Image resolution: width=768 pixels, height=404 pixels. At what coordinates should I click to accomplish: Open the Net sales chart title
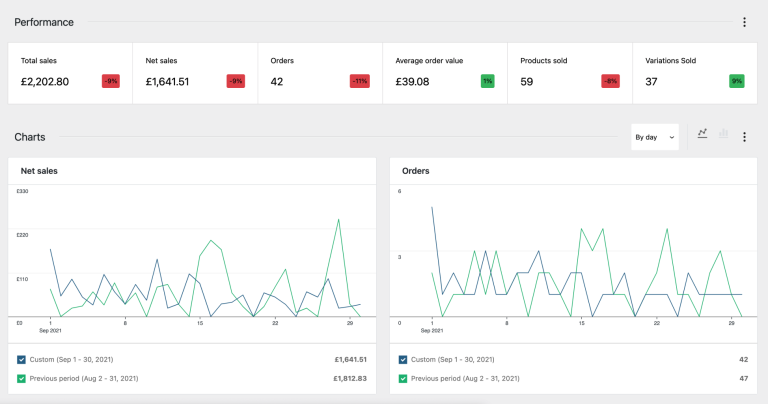37,171
